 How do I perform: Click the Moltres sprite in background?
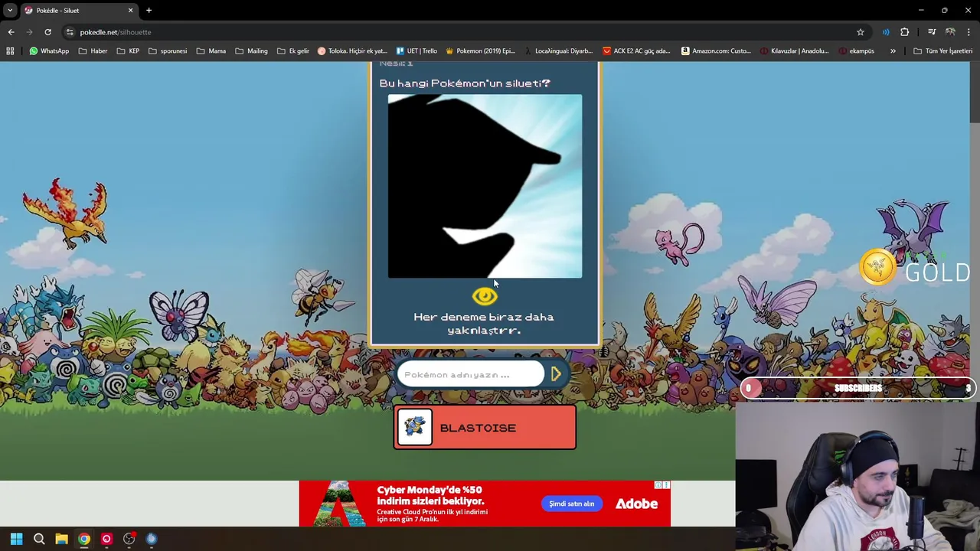click(65, 213)
